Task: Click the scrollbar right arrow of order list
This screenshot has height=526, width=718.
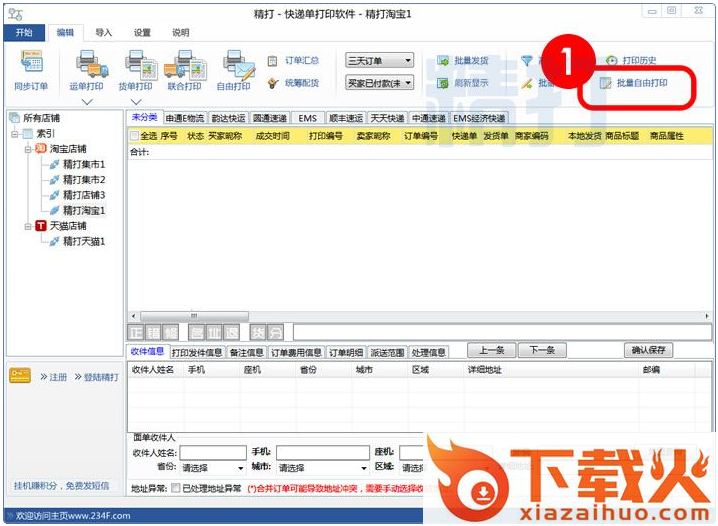Action: (x=707, y=316)
